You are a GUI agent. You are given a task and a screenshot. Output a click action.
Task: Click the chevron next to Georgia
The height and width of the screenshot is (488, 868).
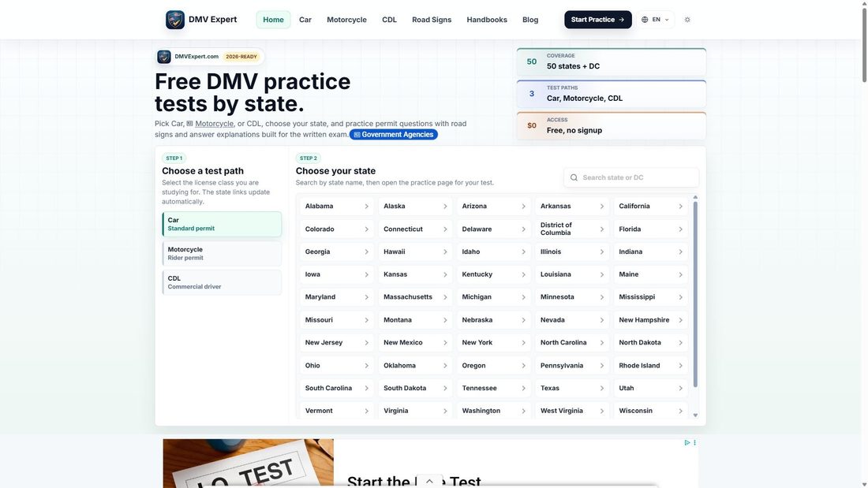click(366, 251)
